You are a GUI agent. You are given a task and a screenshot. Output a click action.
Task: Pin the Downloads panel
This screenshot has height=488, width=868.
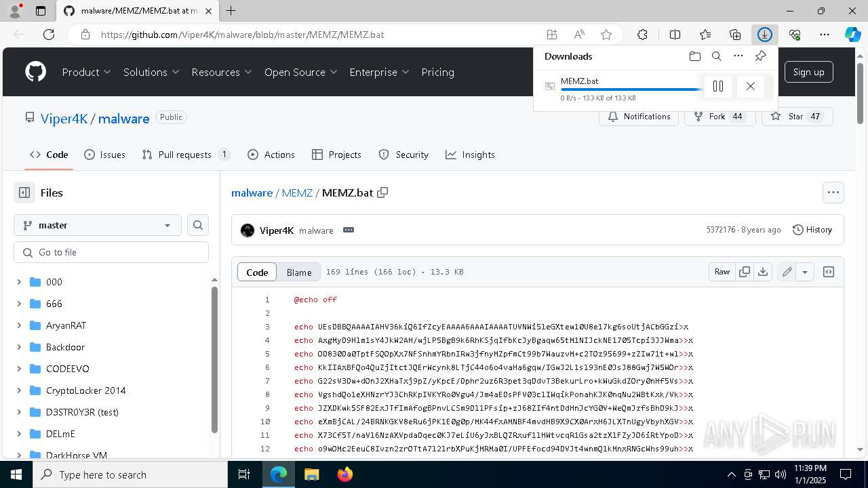760,56
